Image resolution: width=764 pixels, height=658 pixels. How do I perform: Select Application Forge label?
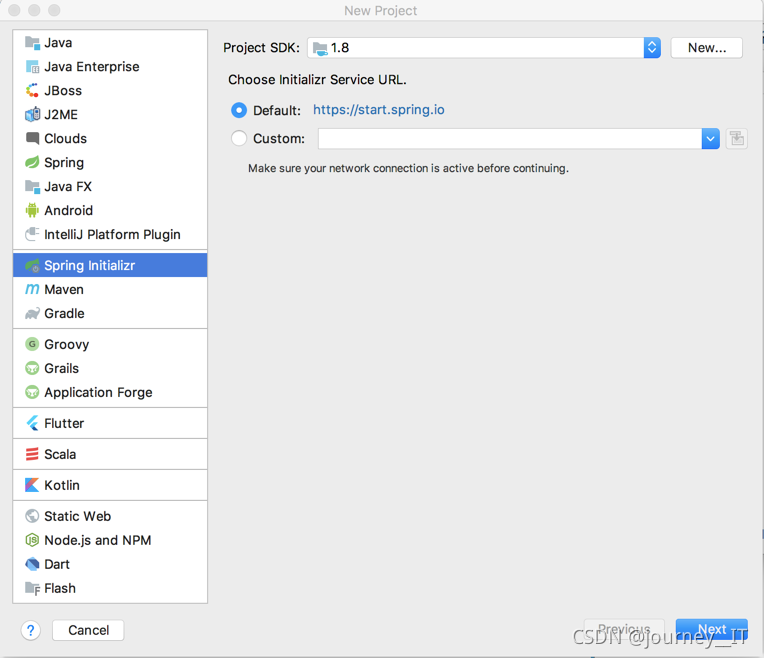[x=98, y=393]
